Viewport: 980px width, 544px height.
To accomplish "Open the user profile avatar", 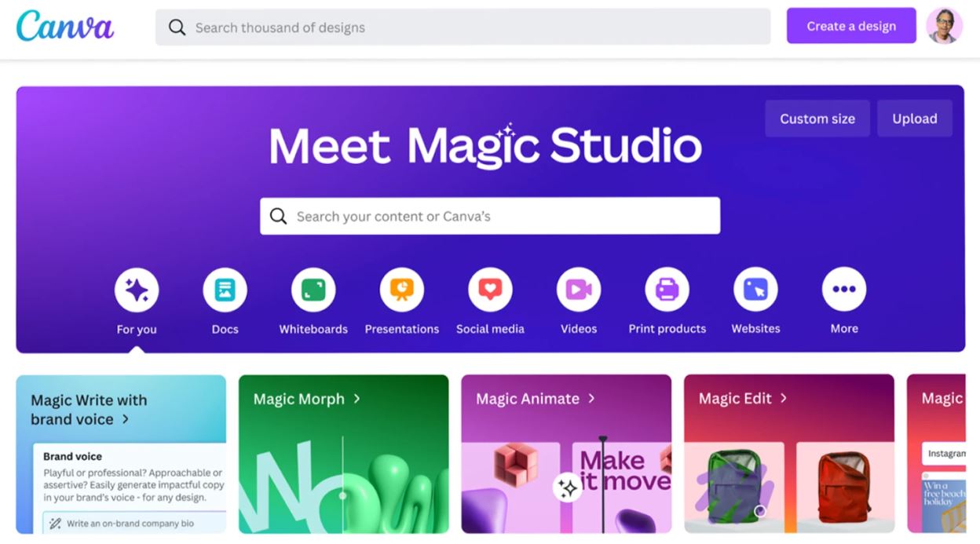I will pos(944,26).
